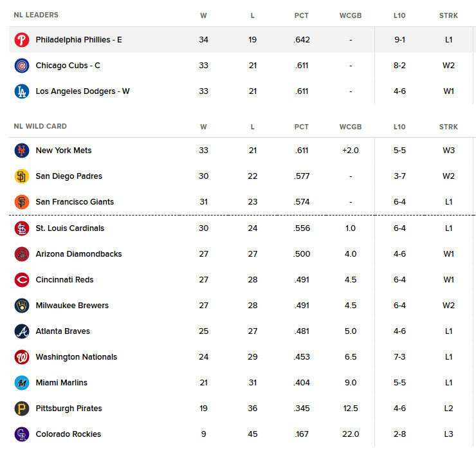Sort NL Wild Card by W column

click(x=204, y=127)
